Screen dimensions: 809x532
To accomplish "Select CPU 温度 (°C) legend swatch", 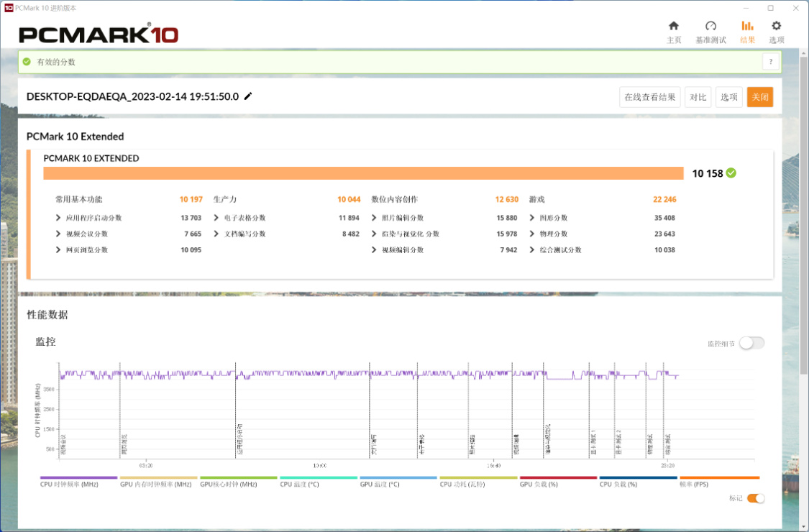I will pyautogui.click(x=319, y=478).
